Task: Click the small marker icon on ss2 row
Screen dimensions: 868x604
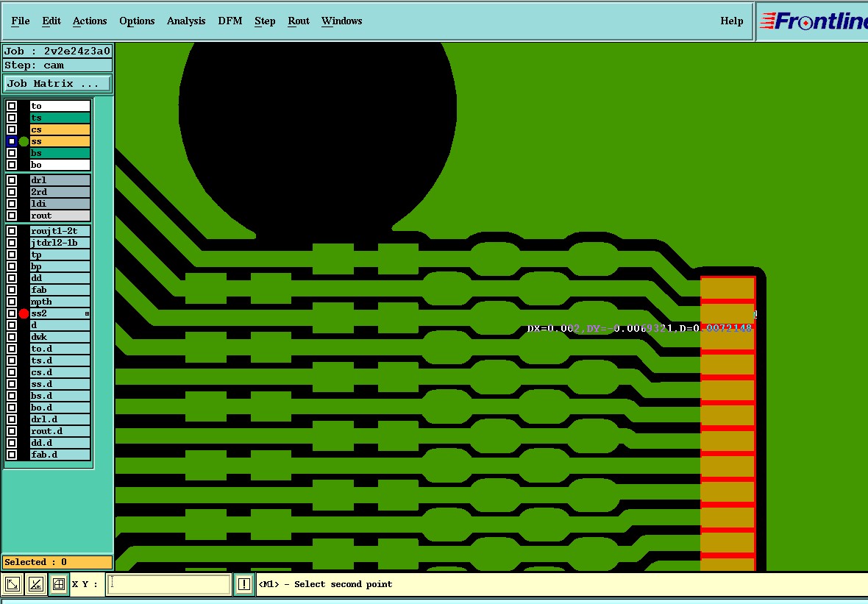Action: [87, 314]
